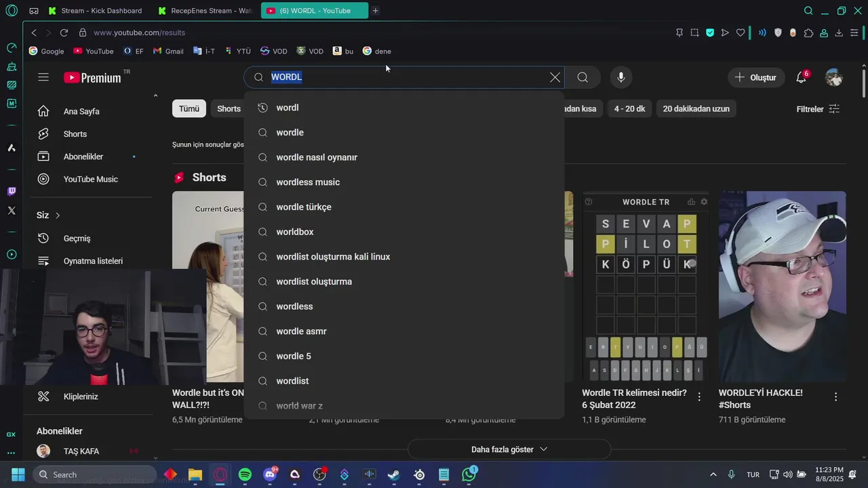Click the address bar www.youtube.com/results
The height and width of the screenshot is (488, 868).
tap(139, 33)
